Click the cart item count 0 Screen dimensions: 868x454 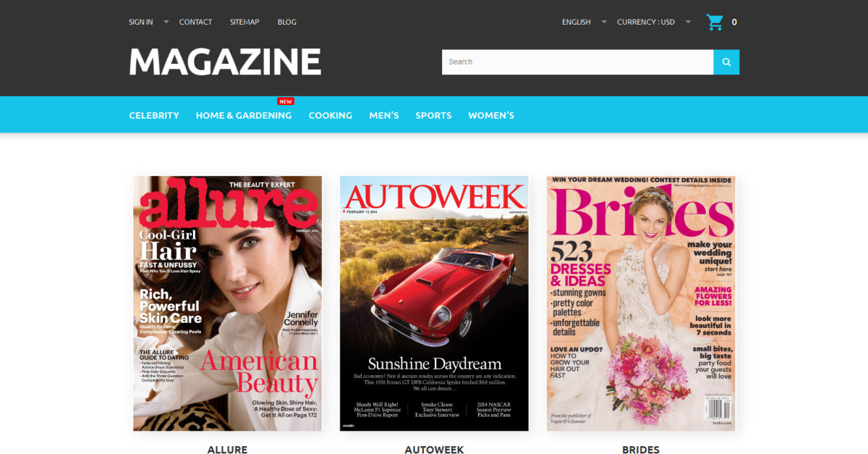coord(734,22)
